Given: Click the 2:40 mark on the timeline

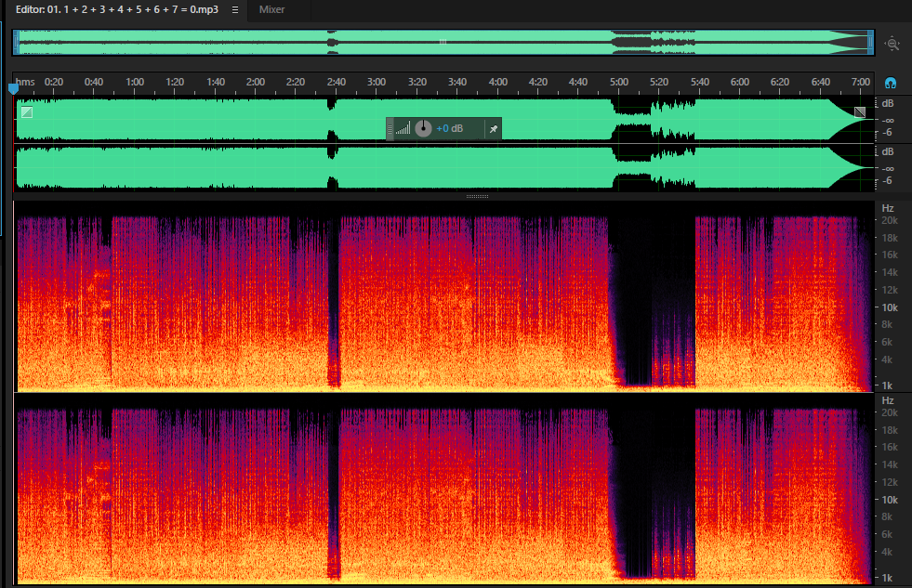Looking at the screenshot, I should (337, 82).
